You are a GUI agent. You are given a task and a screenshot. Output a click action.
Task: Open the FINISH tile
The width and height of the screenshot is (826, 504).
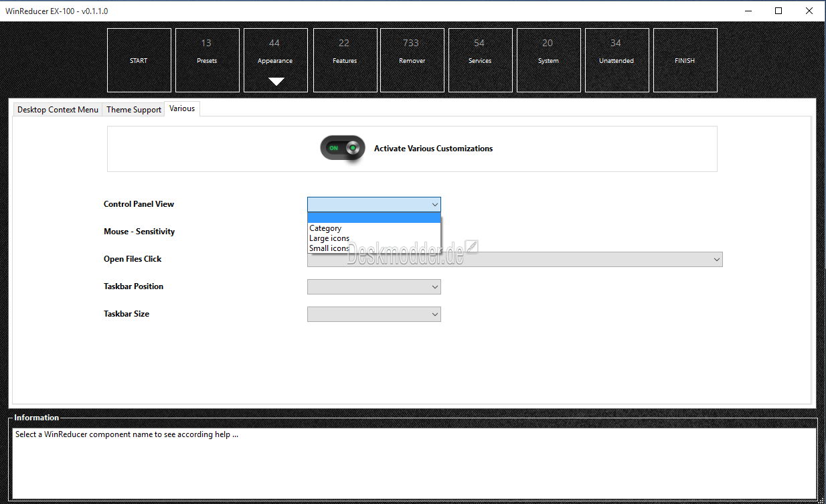click(685, 60)
